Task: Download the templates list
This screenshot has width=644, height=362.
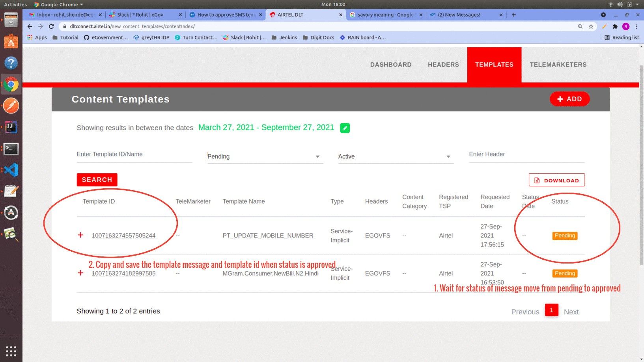Action: [x=556, y=180]
